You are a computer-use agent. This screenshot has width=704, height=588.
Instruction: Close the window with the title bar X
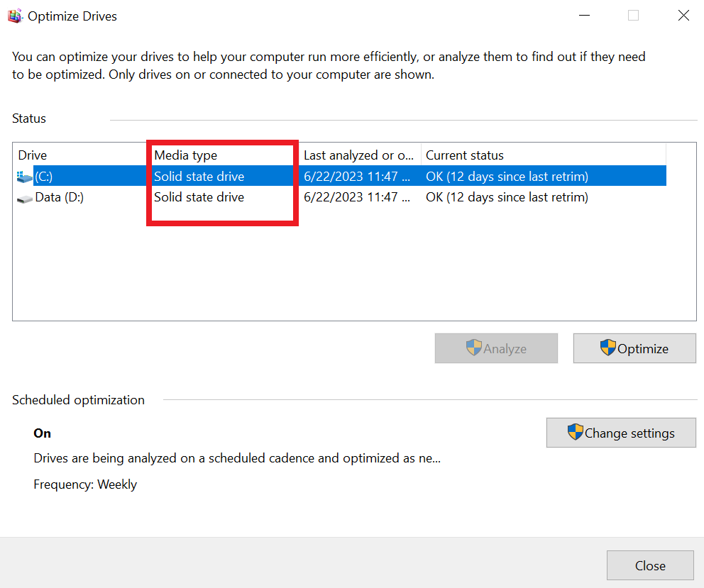point(683,16)
